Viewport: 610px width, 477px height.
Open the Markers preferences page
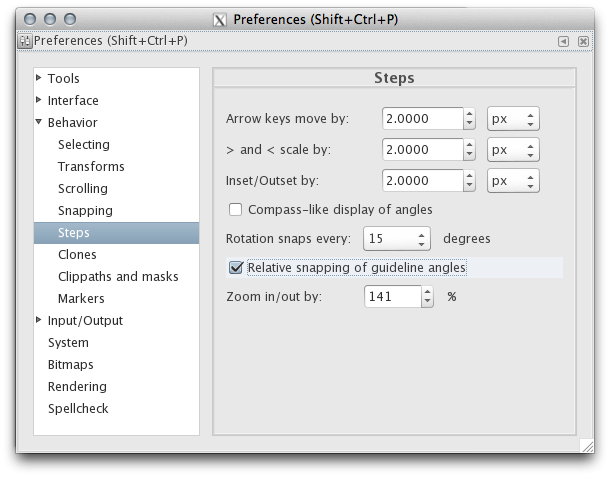coord(81,298)
